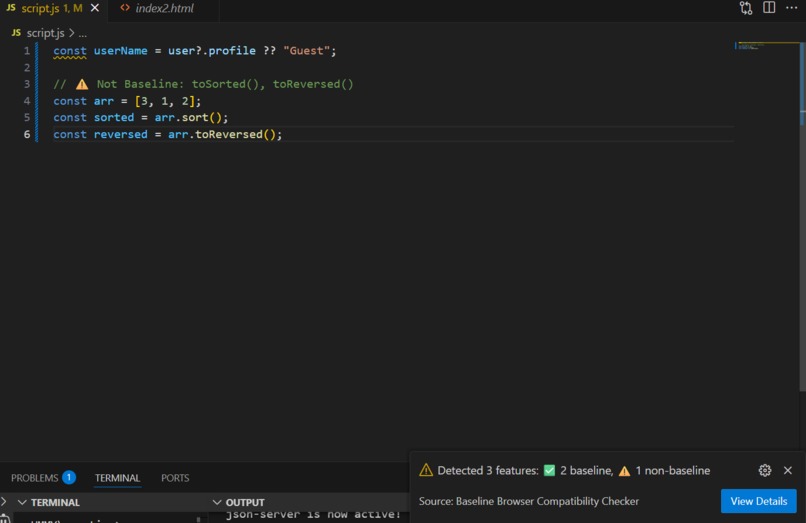The width and height of the screenshot is (806, 523).
Task: Close the script.js editor tab
Action: tap(95, 8)
